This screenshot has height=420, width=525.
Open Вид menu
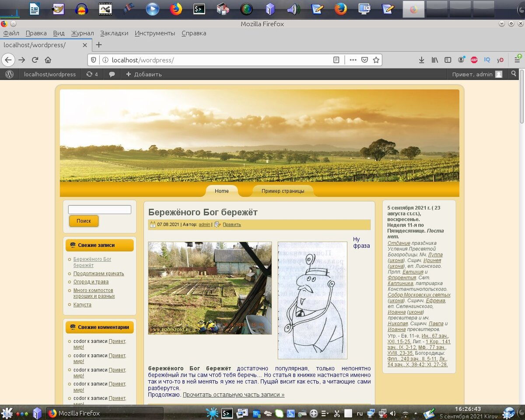[59, 33]
